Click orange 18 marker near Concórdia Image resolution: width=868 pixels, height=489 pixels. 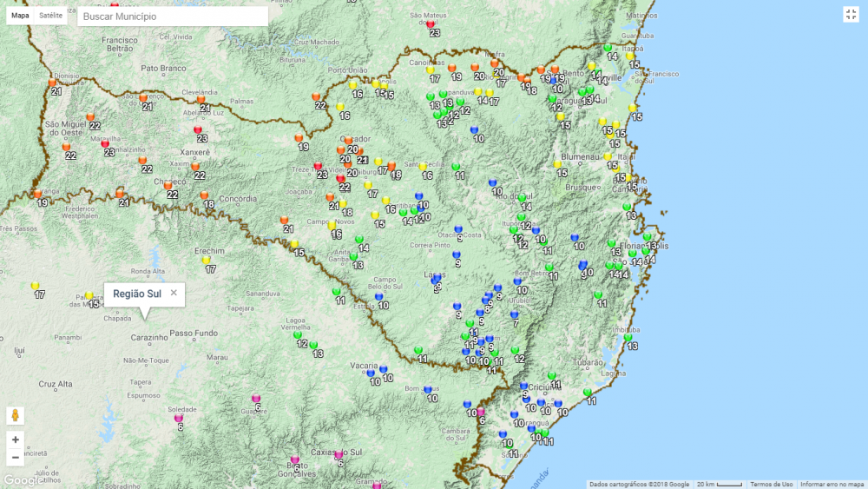[x=205, y=195]
